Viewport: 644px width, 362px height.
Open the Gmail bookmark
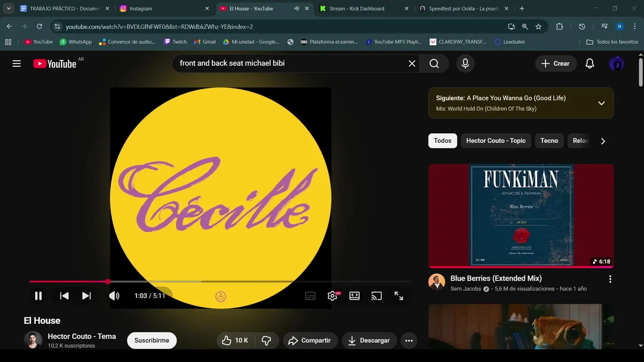pyautogui.click(x=205, y=42)
